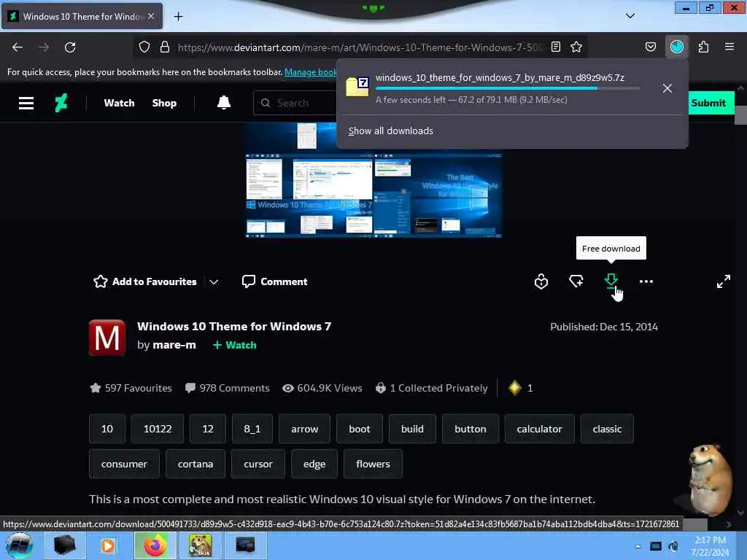747x560 pixels.
Task: Open the Shop menu item
Action: pyautogui.click(x=164, y=103)
